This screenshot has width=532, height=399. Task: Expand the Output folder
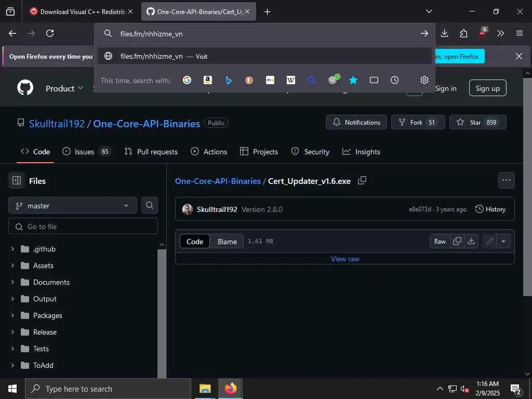[12, 299]
